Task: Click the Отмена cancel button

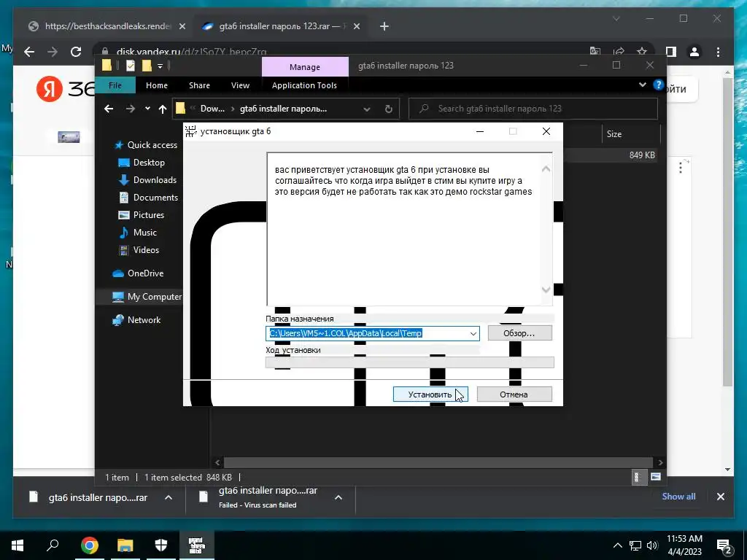Action: pyautogui.click(x=514, y=394)
